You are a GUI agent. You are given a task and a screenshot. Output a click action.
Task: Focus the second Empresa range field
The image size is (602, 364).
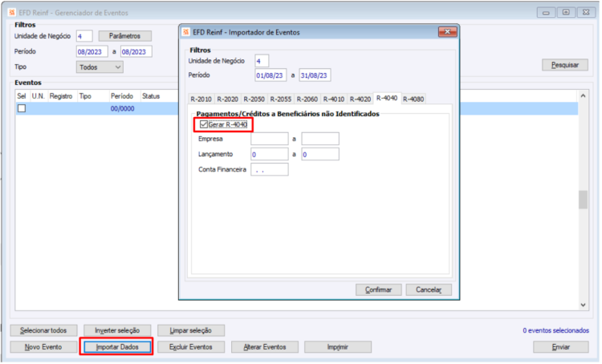320,139
